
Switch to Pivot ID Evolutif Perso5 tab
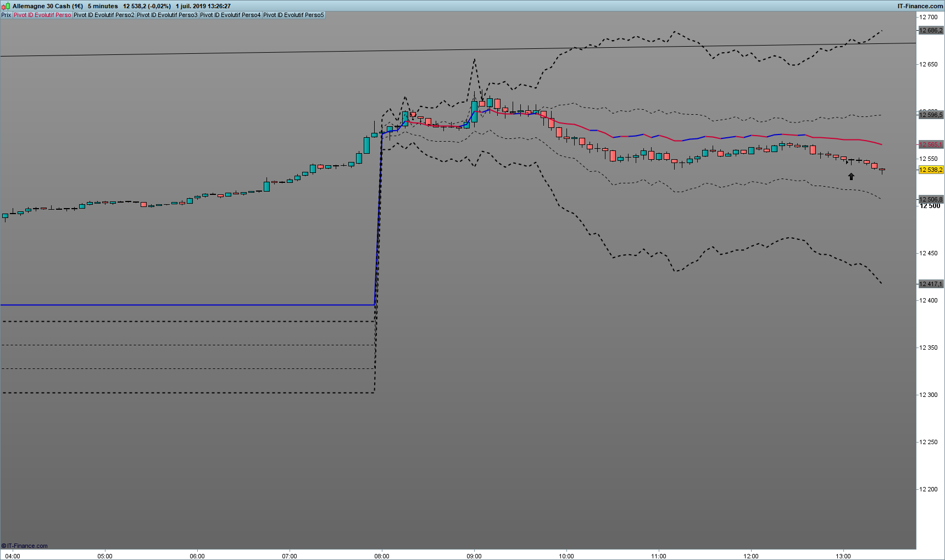click(293, 15)
